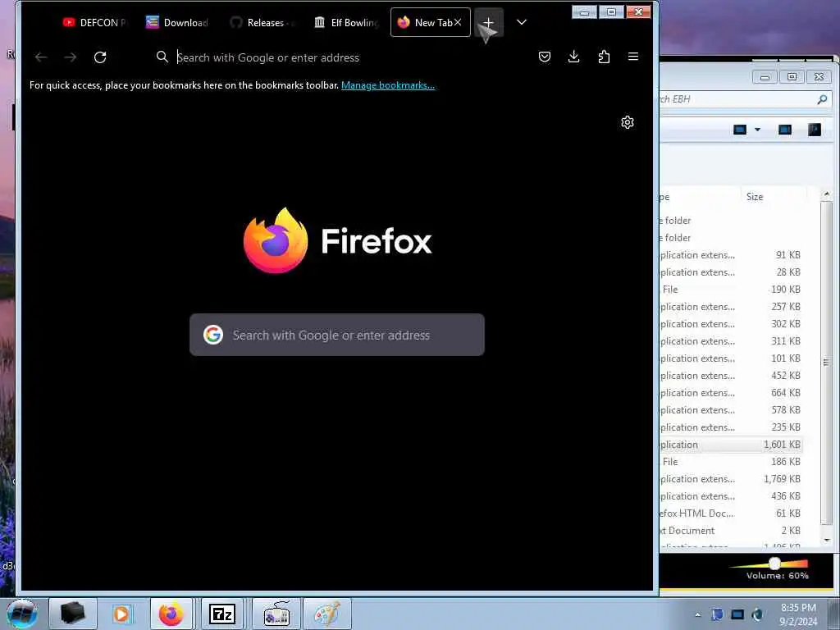Close the New Tab tab

[x=458, y=22]
